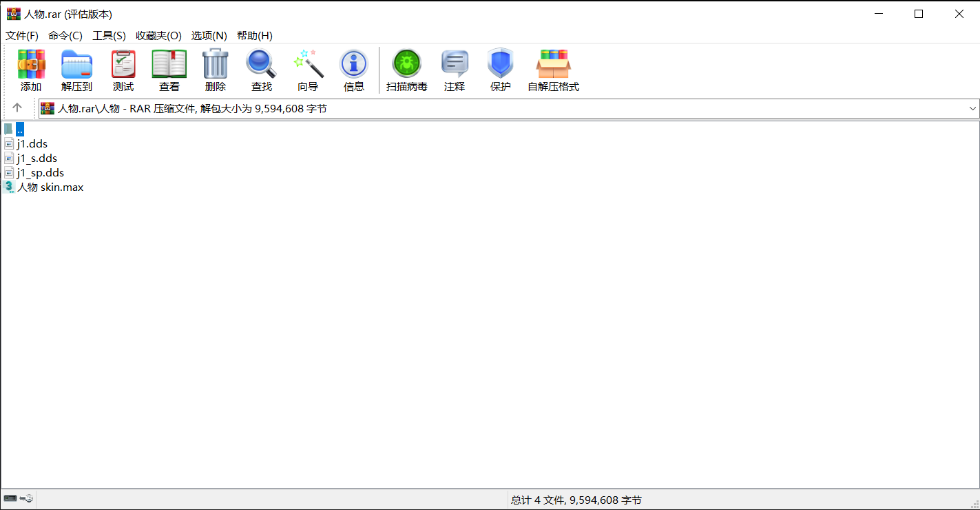The image size is (980, 510).
Task: Click the window title '人物.rar (评估版本)'
Action: pyautogui.click(x=68, y=14)
